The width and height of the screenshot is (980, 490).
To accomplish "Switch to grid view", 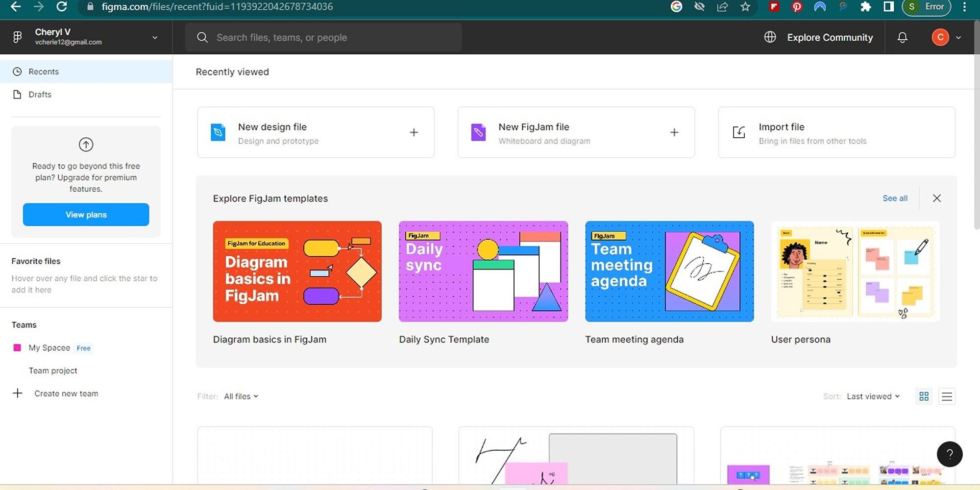I will [x=924, y=396].
